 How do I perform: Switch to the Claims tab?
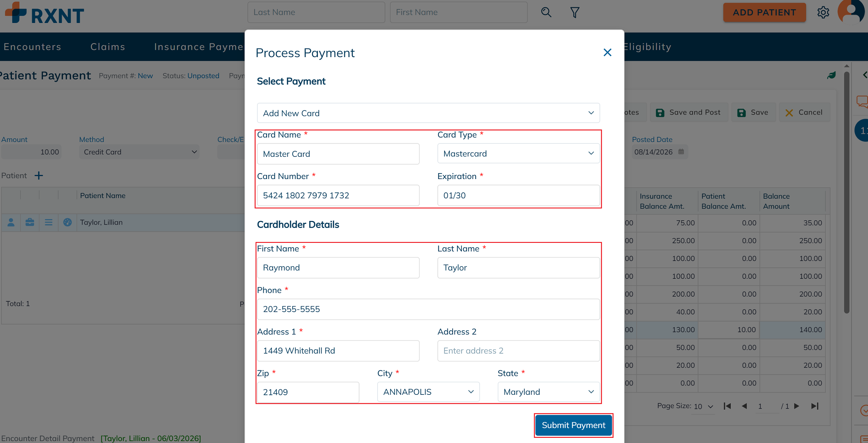point(108,47)
